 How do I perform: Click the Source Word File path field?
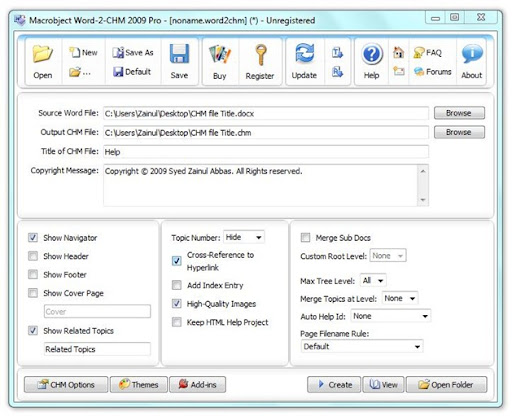click(x=266, y=113)
